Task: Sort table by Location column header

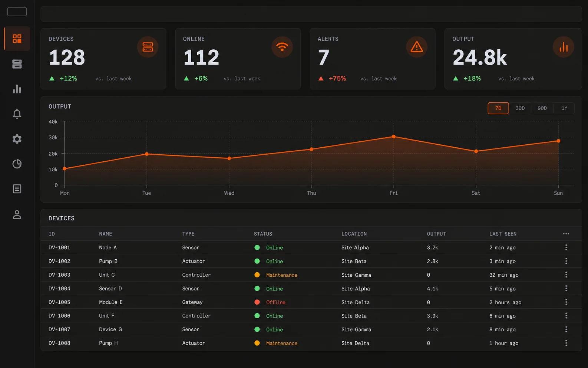Action: coord(354,234)
